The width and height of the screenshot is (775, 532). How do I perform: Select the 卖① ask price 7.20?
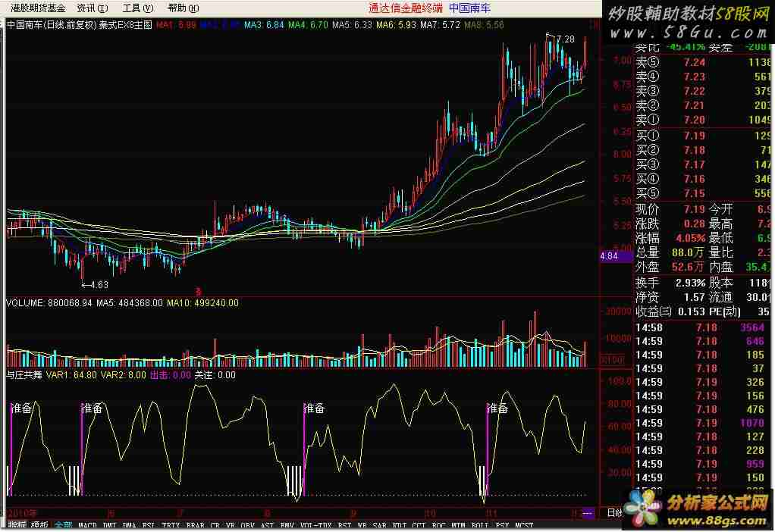click(x=695, y=120)
